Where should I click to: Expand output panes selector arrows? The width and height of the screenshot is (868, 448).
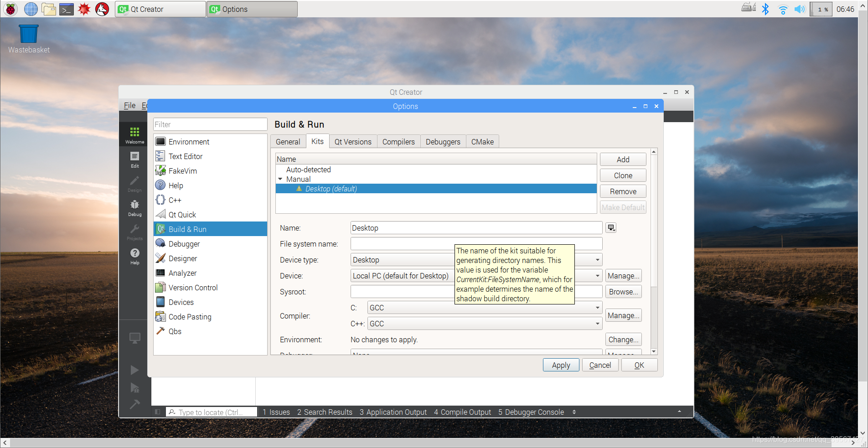[x=574, y=412]
